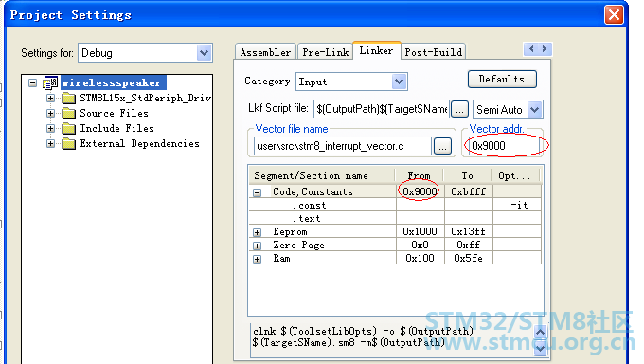Click the To column header
The image size is (644, 364).
click(467, 176)
